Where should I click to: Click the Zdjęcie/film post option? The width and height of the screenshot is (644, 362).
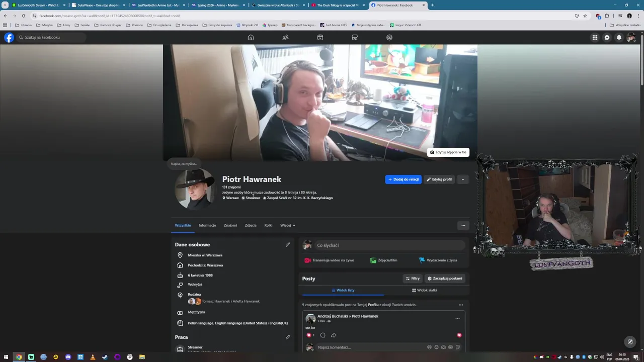(x=384, y=260)
